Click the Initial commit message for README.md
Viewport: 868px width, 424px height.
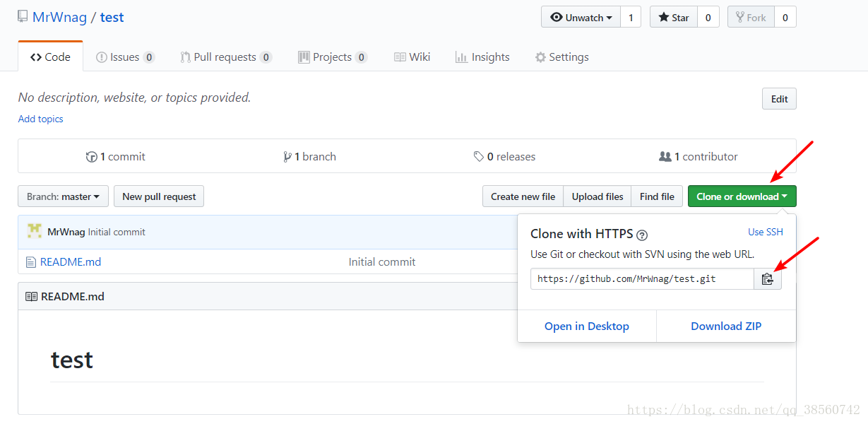click(x=382, y=262)
